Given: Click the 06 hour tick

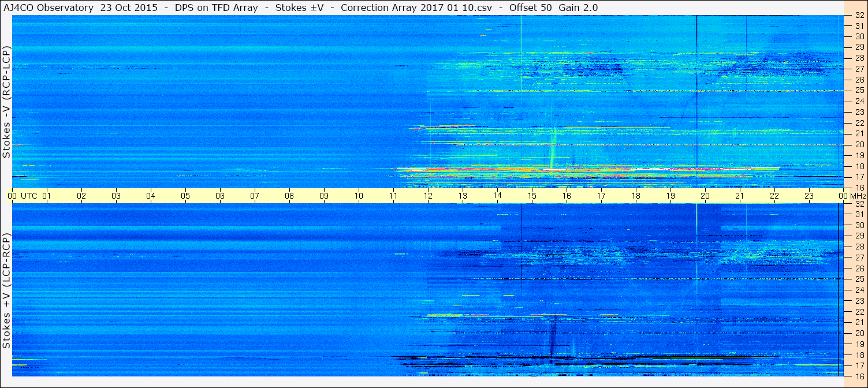Looking at the screenshot, I should 220,196.
